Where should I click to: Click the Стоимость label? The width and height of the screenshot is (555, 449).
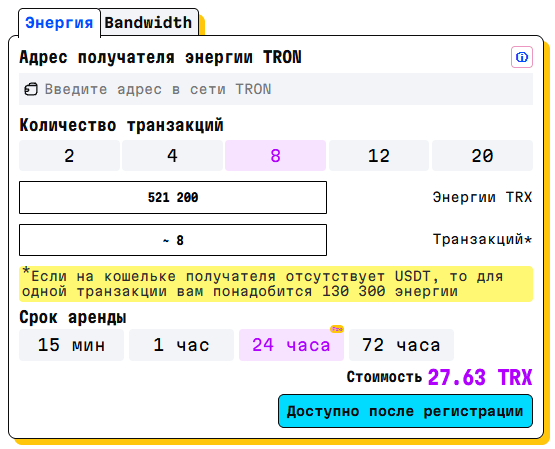point(384,377)
